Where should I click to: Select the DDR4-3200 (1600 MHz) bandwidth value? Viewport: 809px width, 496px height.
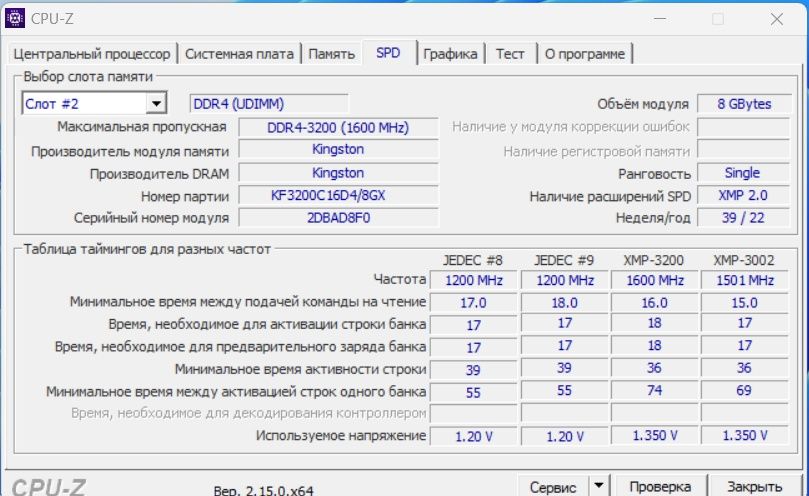point(338,127)
